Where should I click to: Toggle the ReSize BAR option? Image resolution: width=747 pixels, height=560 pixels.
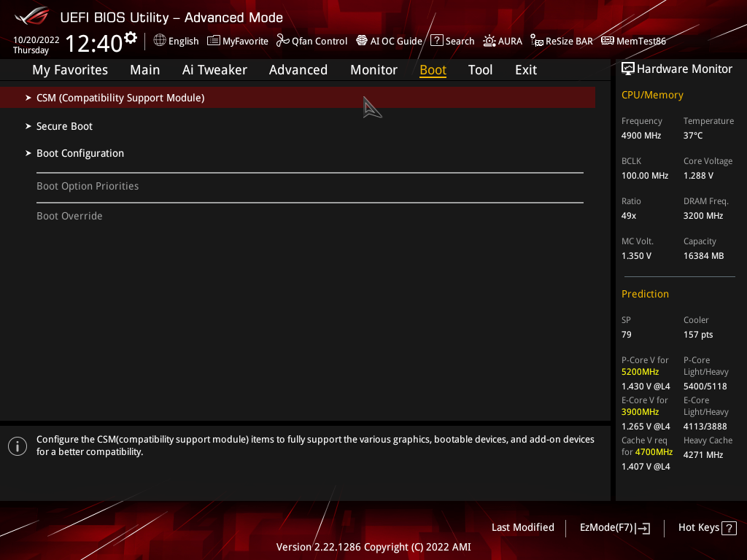coord(561,41)
